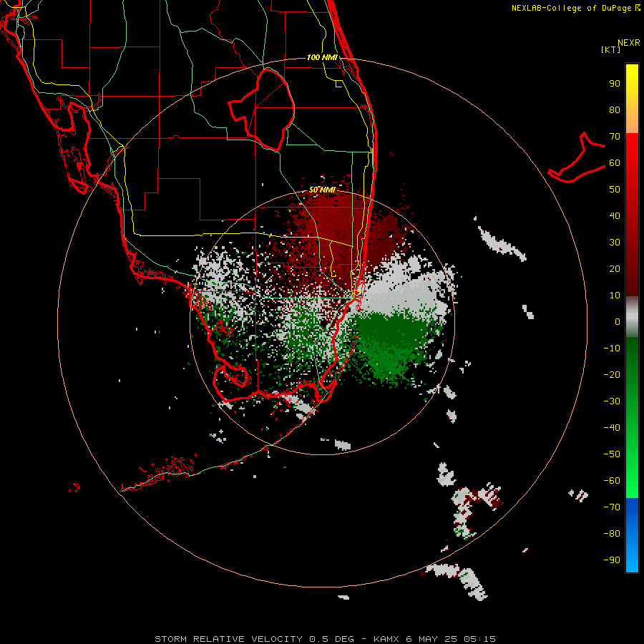The image size is (644, 644).
Task: Click the gray echo band northeast beyond 50 NMI ring
Action: [x=502, y=243]
